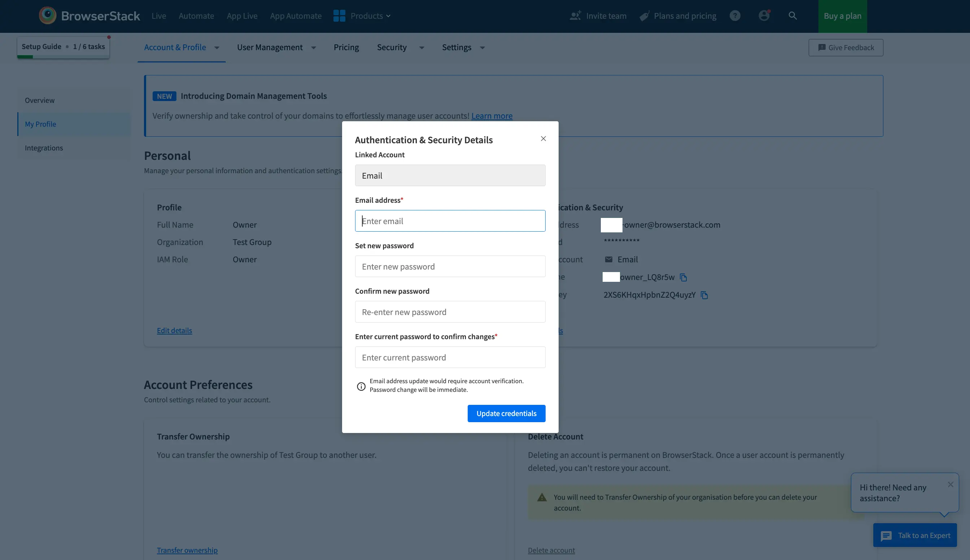Open the Settings dropdown arrow
Image resolution: width=970 pixels, height=560 pixels.
point(482,48)
